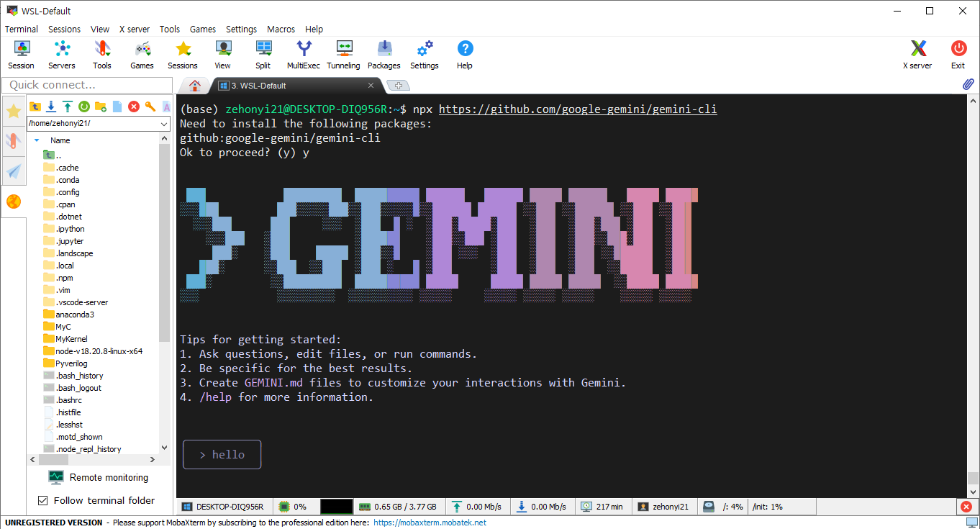
Task: Click the Gemini prompt input box
Action: pyautogui.click(x=222, y=455)
